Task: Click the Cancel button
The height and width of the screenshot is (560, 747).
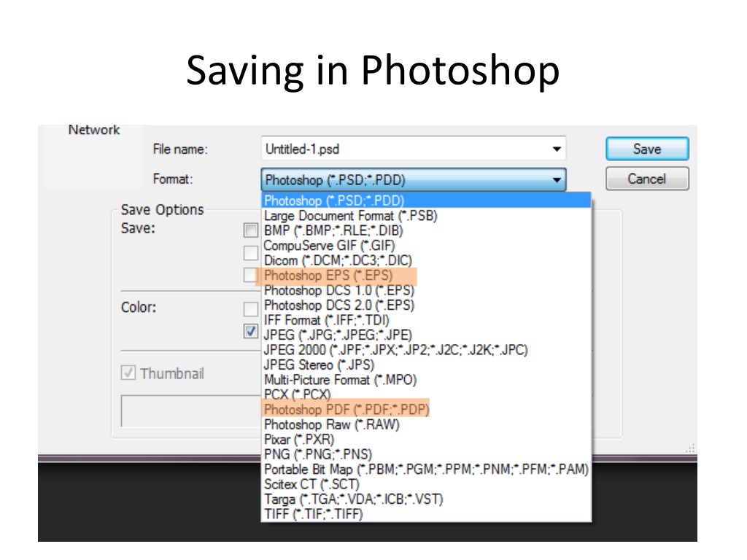Action: (x=647, y=179)
